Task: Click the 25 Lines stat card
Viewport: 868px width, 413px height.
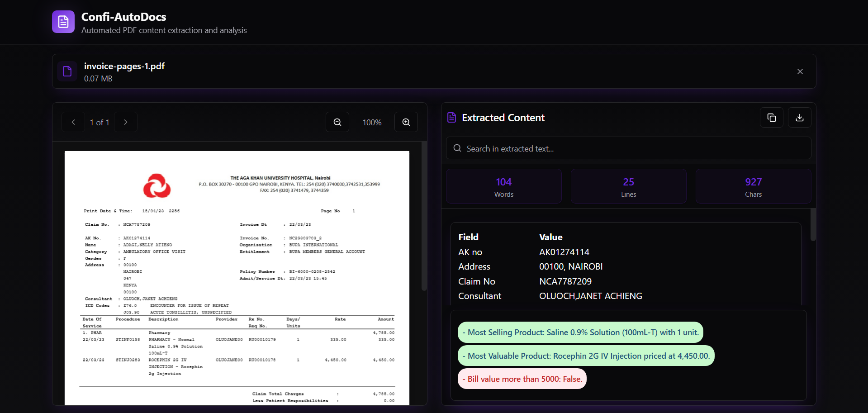Action: (x=629, y=186)
